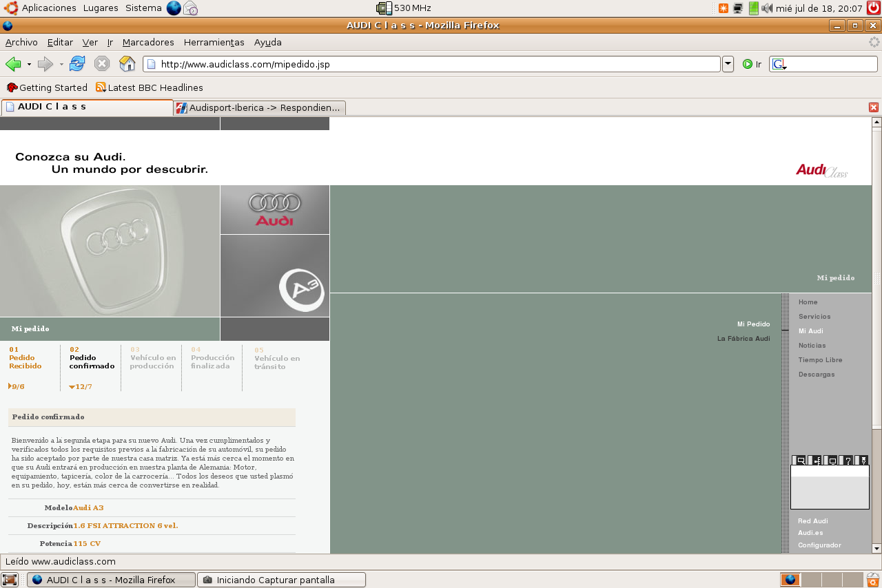Select step 01 Pedido Recibido
This screenshot has height=588, width=882.
coord(25,358)
